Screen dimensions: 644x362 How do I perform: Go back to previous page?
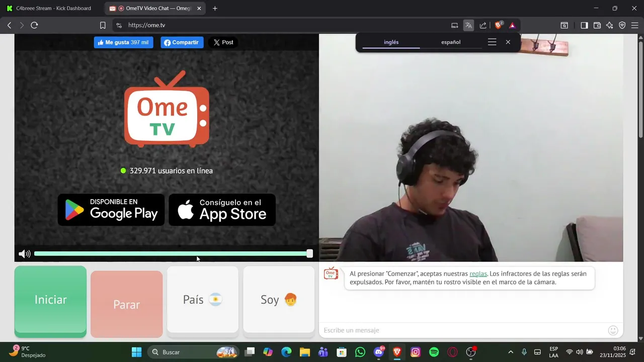[x=9, y=25]
